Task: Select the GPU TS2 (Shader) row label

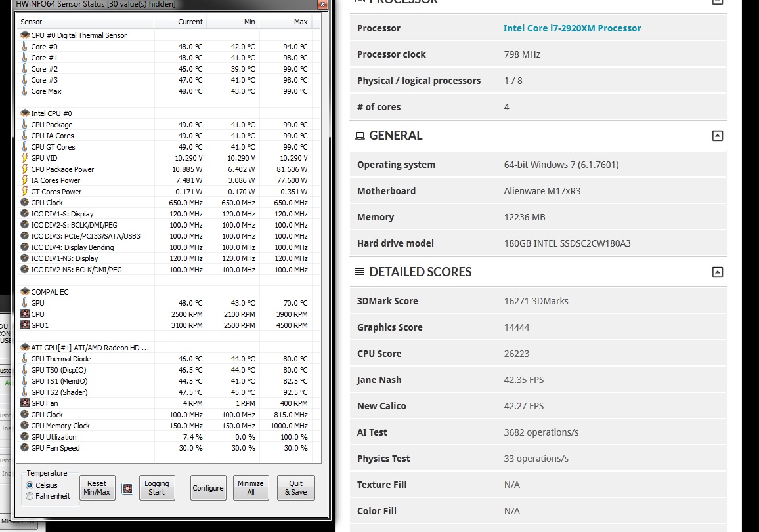Action: click(x=59, y=392)
